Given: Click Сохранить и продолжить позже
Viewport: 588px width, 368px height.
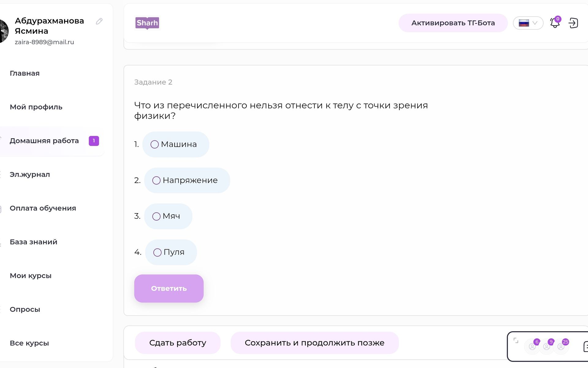Looking at the screenshot, I should coord(315,343).
